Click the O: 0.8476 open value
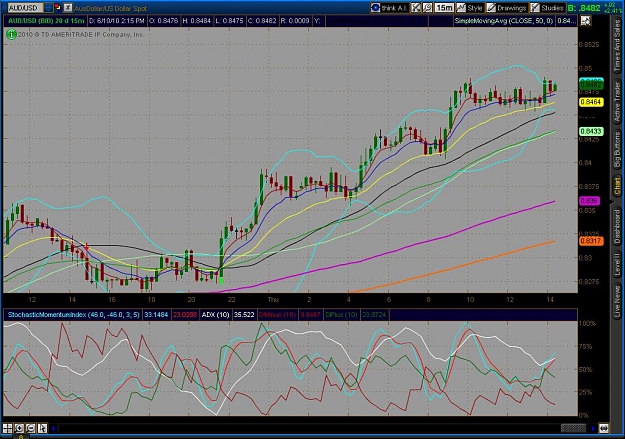Image resolution: width=625 pixels, height=439 pixels. (163, 21)
